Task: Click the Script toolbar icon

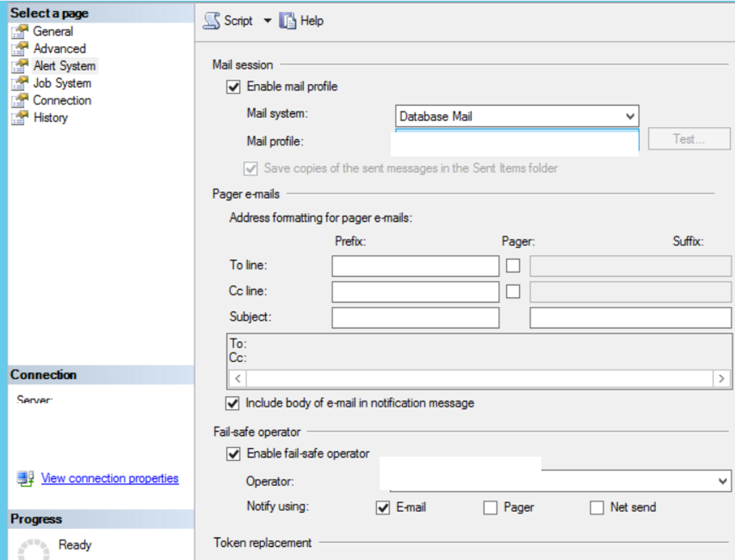Action: [x=212, y=21]
